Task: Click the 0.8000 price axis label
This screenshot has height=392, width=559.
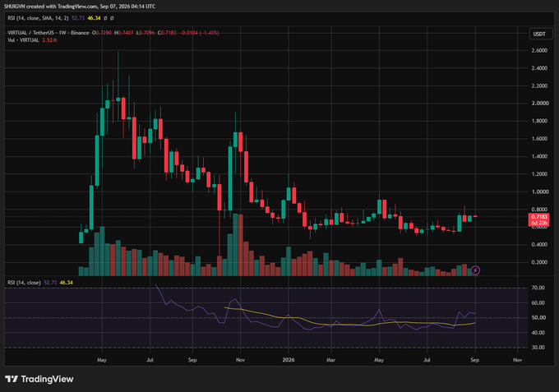Action: (539, 210)
